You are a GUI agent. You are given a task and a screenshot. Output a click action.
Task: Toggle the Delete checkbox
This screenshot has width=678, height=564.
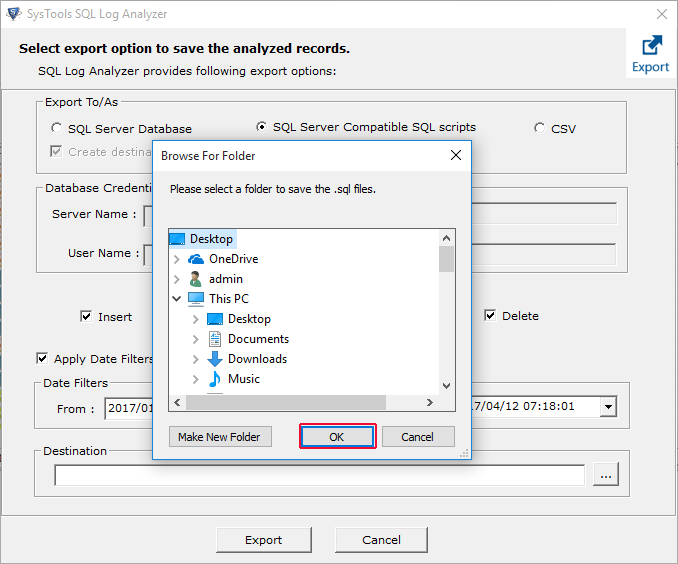tap(490, 316)
